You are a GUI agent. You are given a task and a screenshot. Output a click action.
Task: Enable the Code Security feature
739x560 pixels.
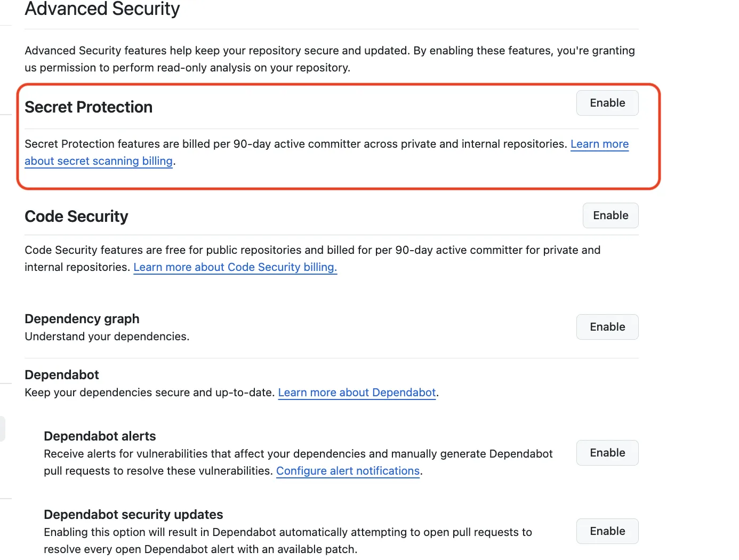tap(611, 215)
